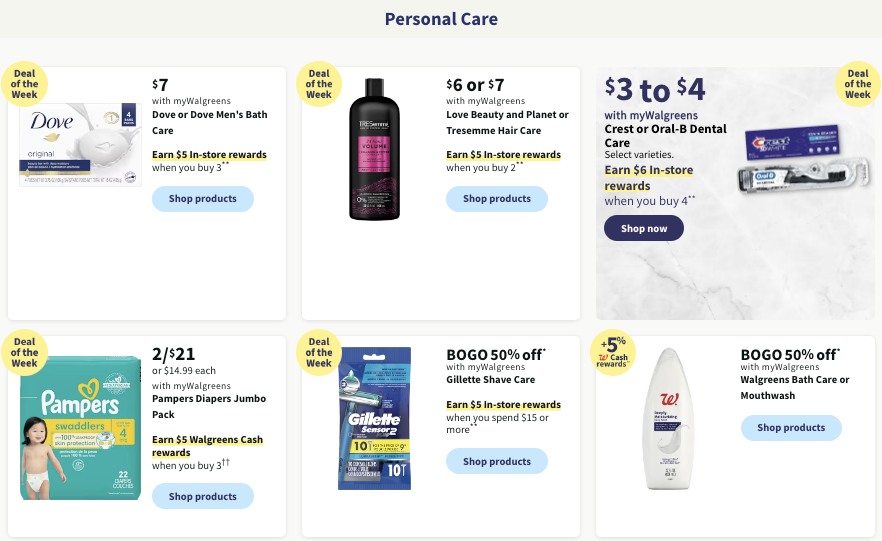Open the Crest toothpaste and toothbrush image
Screen dimensions: 882x541
pyautogui.click(x=804, y=159)
